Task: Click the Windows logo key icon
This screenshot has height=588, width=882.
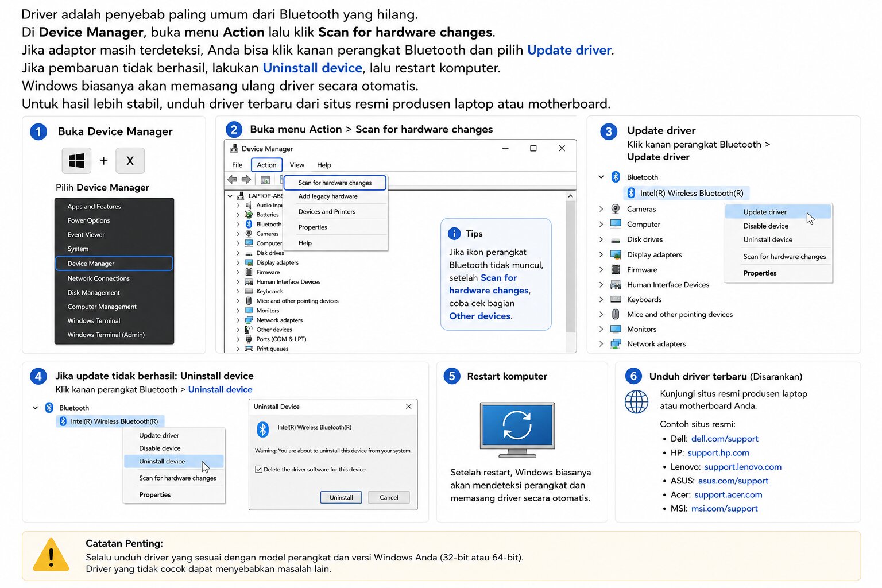Action: (x=76, y=161)
